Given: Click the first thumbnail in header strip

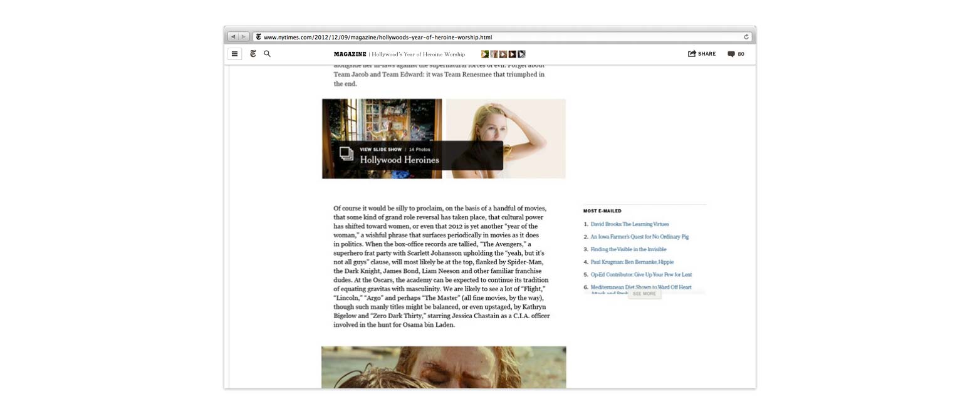Looking at the screenshot, I should [x=484, y=54].
